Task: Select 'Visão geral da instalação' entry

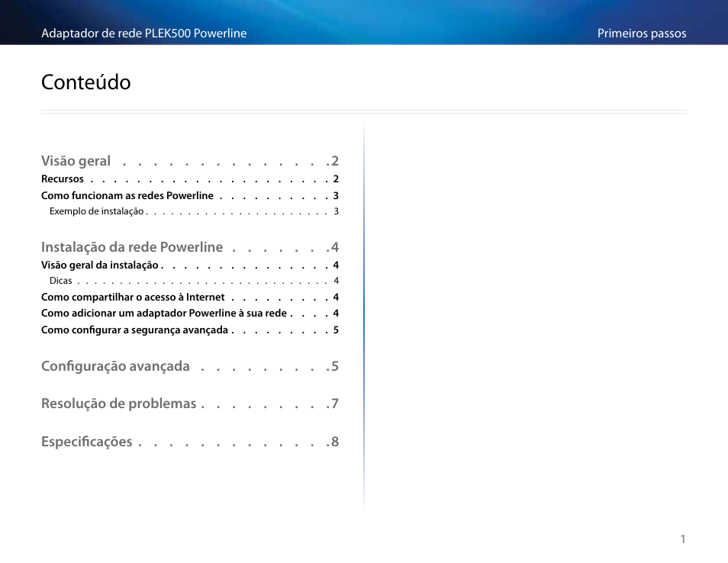Action: tap(190, 265)
